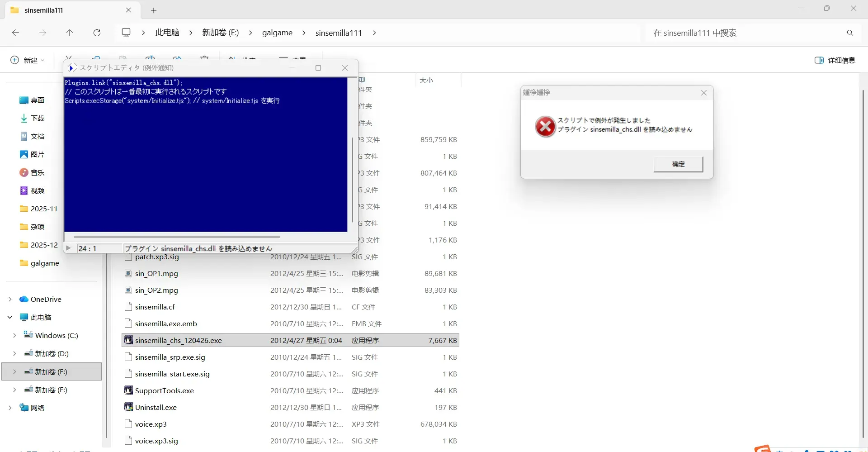868x452 pixels.
Task: Select Windows (C:) in the navigation pane
Action: [x=51, y=335]
